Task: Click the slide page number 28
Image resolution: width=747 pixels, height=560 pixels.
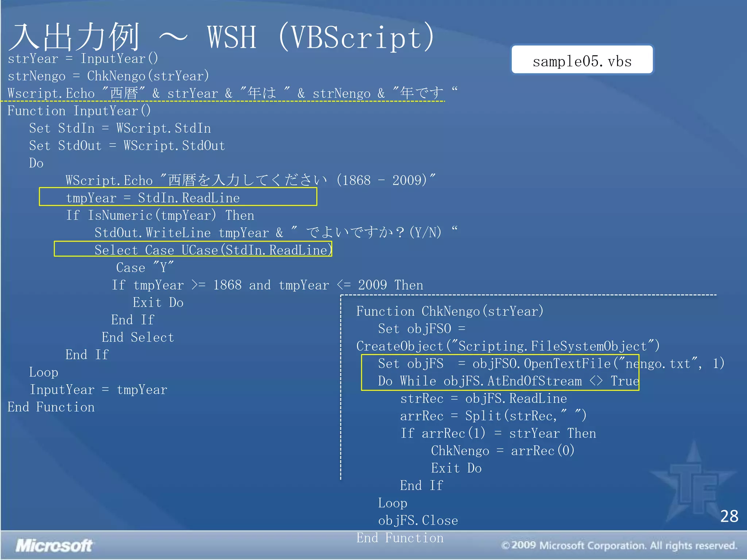Action: pos(729,516)
